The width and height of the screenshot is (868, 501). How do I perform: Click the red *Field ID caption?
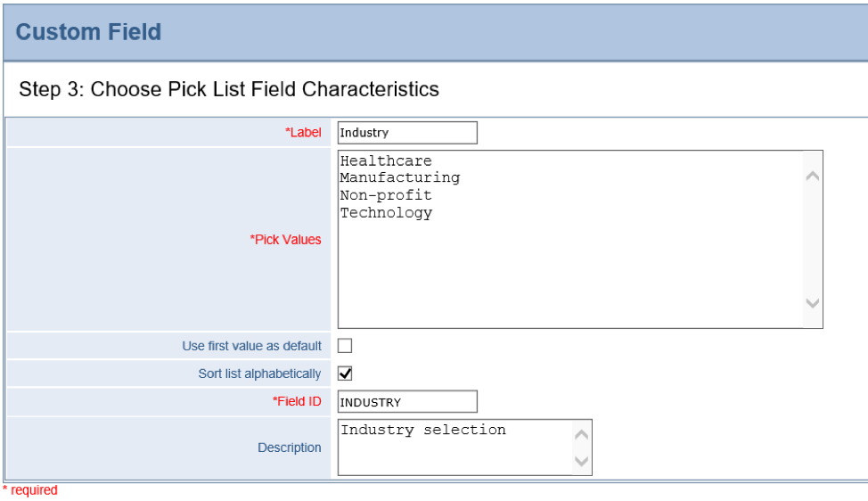[x=297, y=402]
